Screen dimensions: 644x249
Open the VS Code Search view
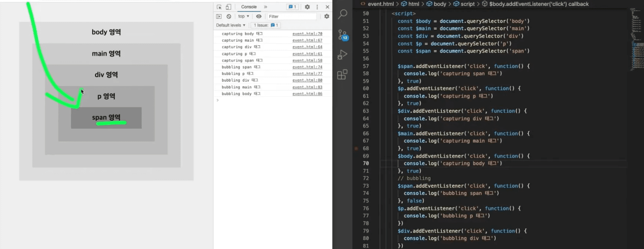[342, 14]
